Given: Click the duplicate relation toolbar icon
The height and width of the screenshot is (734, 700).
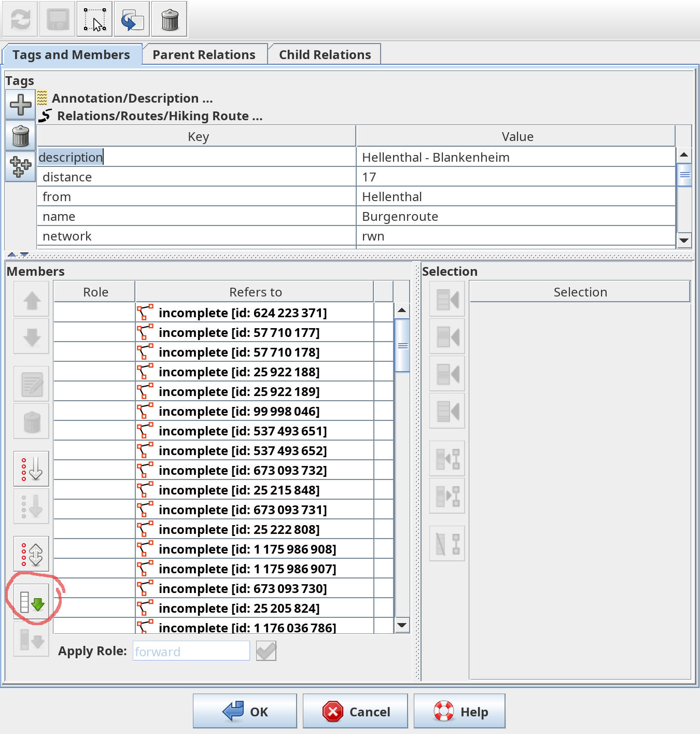Looking at the screenshot, I should coord(132,19).
